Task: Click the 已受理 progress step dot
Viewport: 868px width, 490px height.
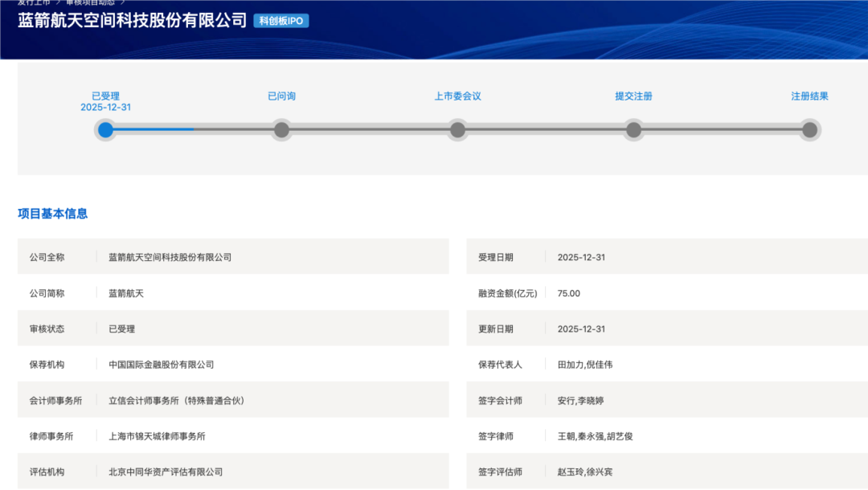Action: (x=106, y=130)
